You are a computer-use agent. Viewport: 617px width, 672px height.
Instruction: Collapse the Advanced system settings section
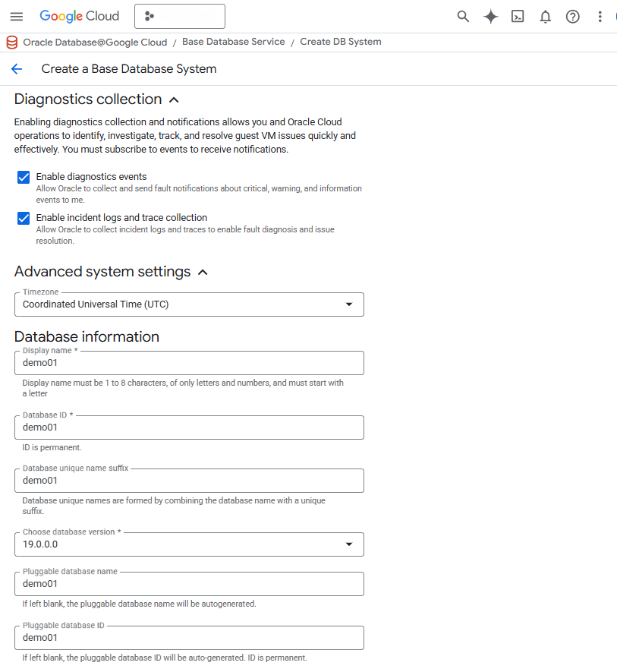coord(203,272)
